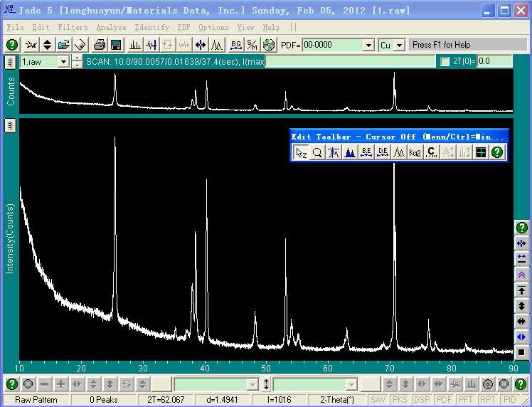
Task: Select the cursor arrow tool in Edit Toolbar
Action: tap(301, 152)
